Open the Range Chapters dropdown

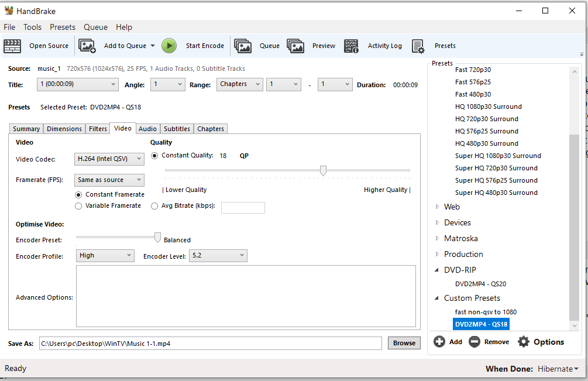tap(240, 84)
